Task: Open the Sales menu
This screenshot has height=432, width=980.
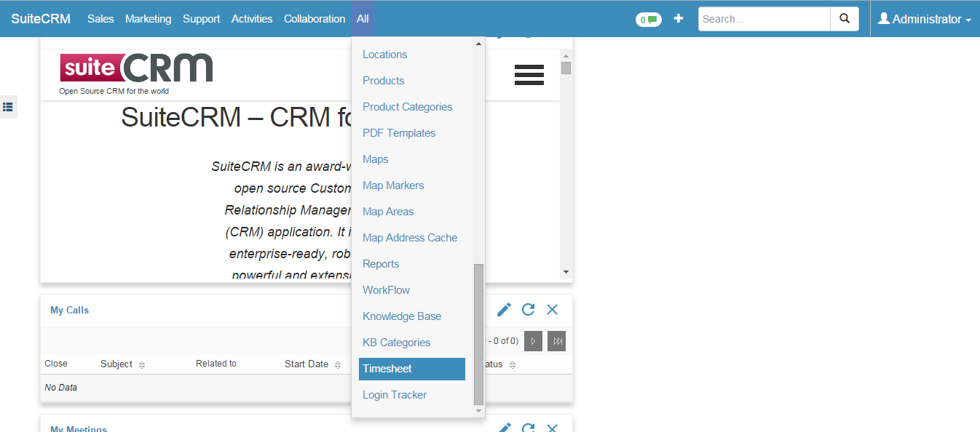Action: 100,19
